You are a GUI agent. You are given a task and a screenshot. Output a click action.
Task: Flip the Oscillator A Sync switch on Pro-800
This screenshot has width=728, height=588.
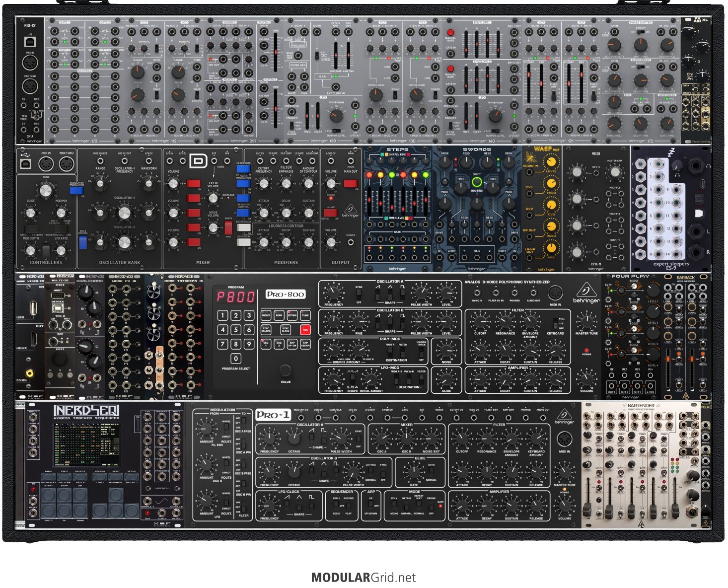tap(359, 294)
